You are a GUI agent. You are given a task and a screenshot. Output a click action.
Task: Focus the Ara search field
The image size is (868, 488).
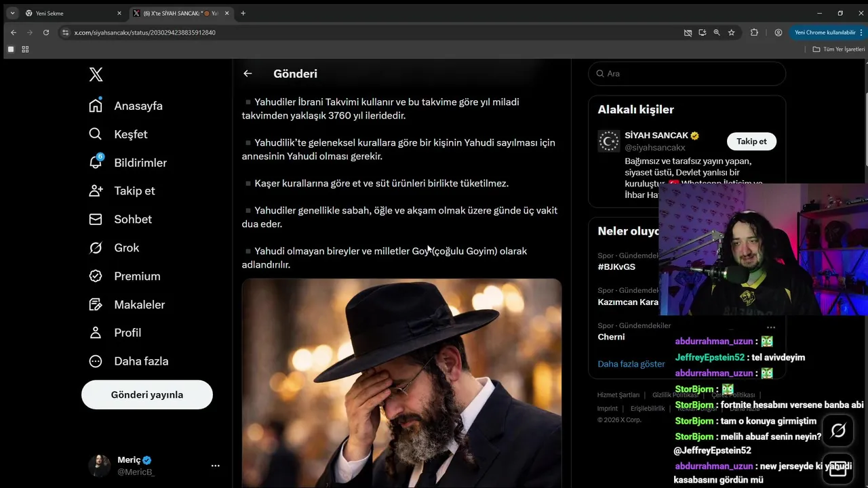tap(687, 74)
